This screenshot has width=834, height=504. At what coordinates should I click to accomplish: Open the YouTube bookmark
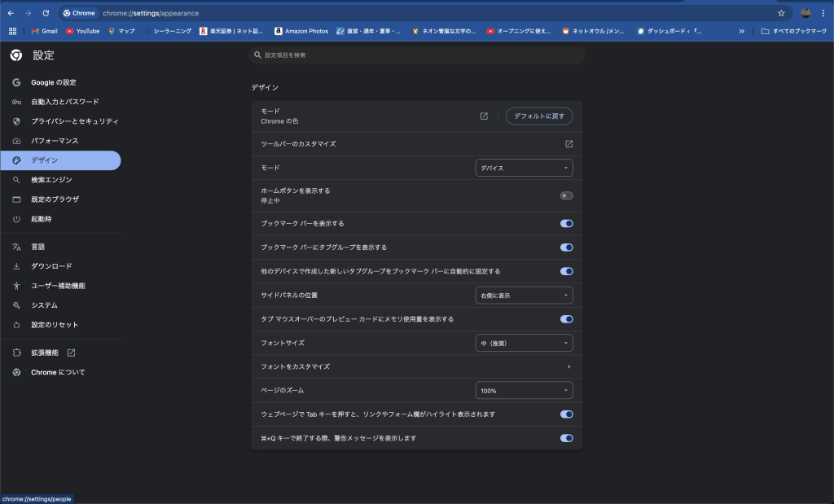pos(82,31)
